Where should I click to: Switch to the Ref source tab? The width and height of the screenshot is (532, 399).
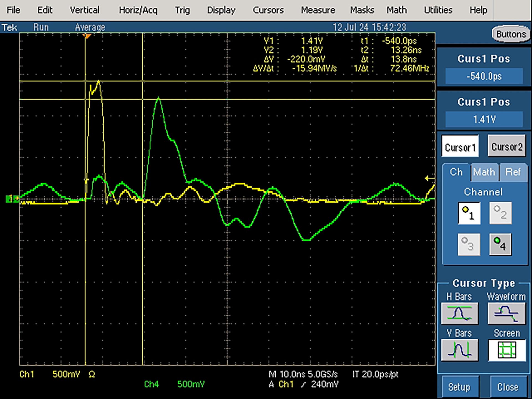tap(513, 172)
